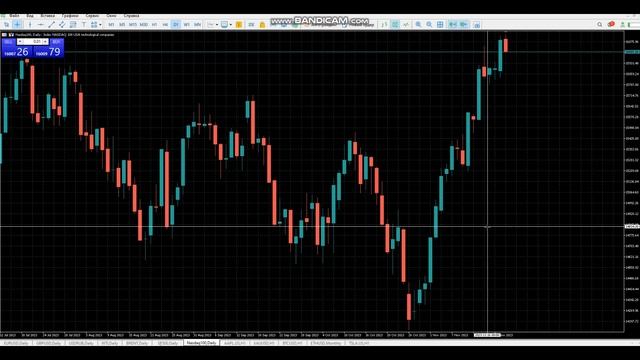The height and width of the screenshot is (360, 640).
Task: Open the Вставка menu
Action: click(x=47, y=16)
